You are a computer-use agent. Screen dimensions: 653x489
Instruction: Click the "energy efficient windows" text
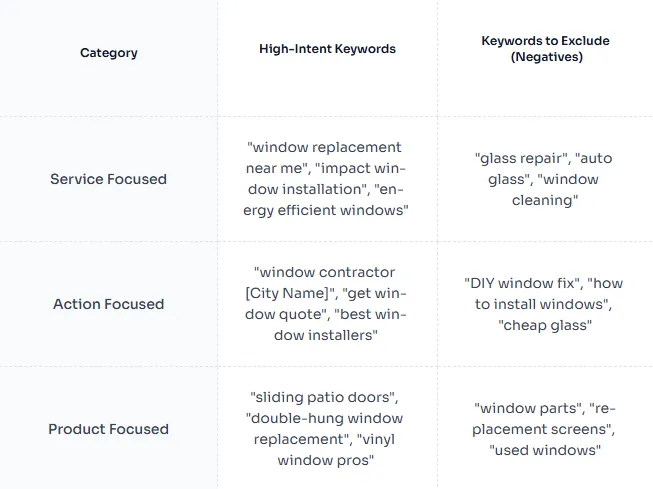[x=326, y=200]
